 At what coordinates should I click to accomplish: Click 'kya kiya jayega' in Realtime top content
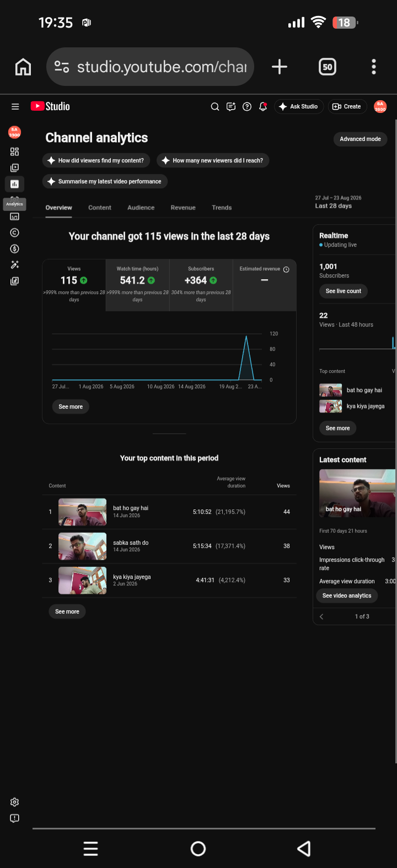pyautogui.click(x=366, y=406)
